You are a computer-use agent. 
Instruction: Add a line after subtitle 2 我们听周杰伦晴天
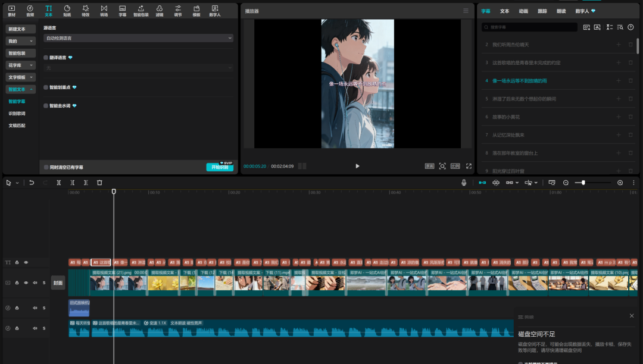coord(619,45)
